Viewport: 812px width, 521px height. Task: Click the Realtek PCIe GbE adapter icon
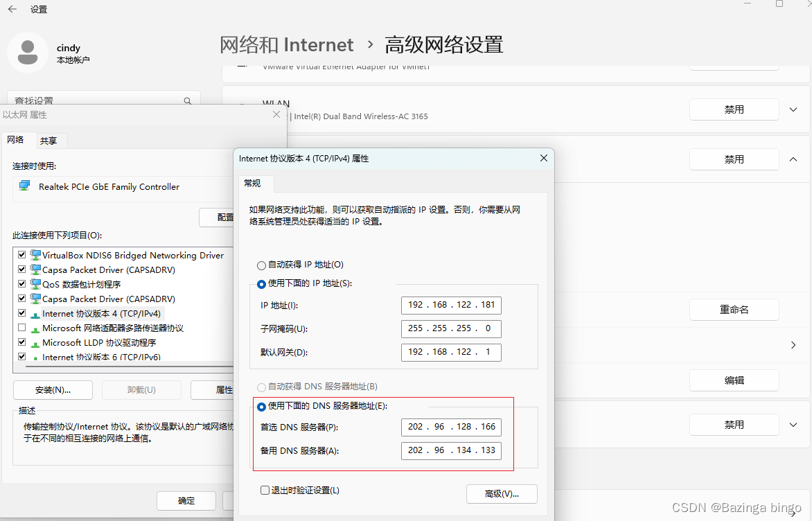[25, 186]
